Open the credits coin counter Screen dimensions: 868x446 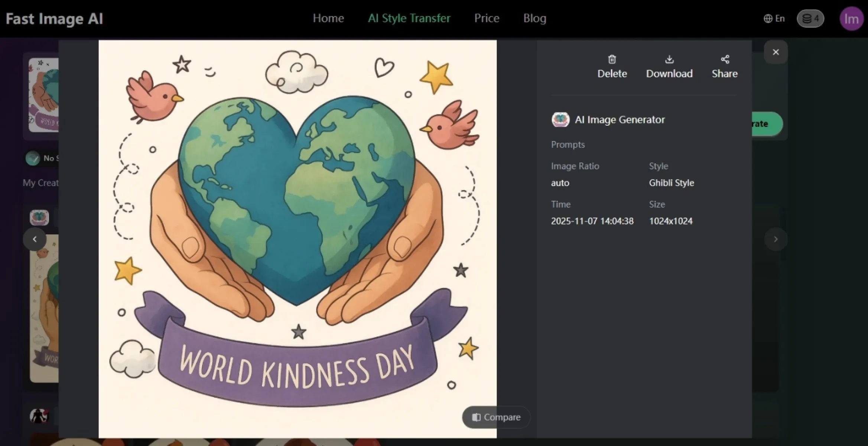[x=810, y=19]
